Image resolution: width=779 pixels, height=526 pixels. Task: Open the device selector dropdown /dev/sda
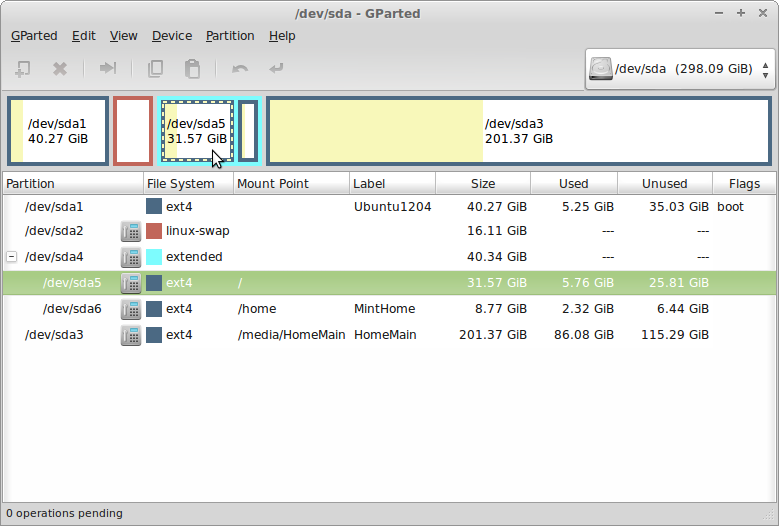(x=680, y=69)
